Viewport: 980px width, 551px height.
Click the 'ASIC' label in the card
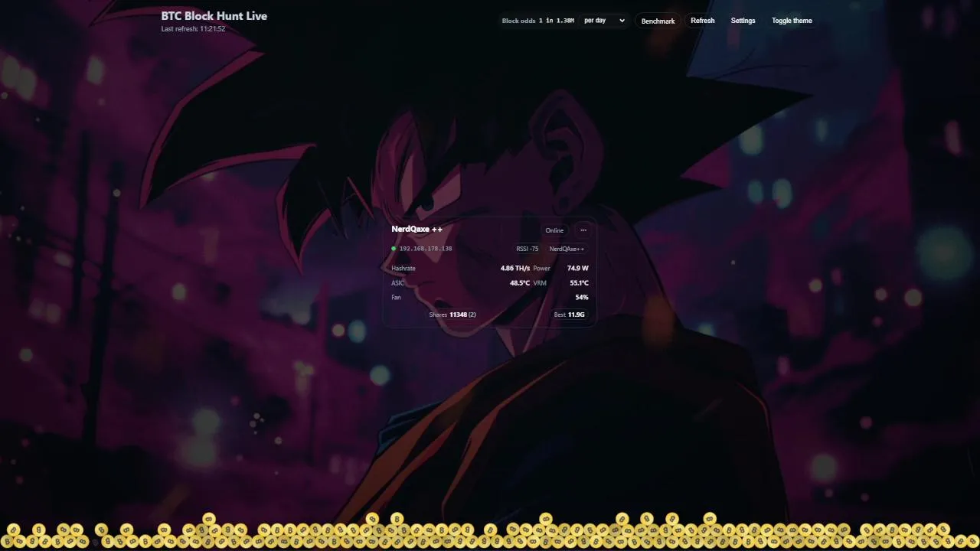pos(398,283)
